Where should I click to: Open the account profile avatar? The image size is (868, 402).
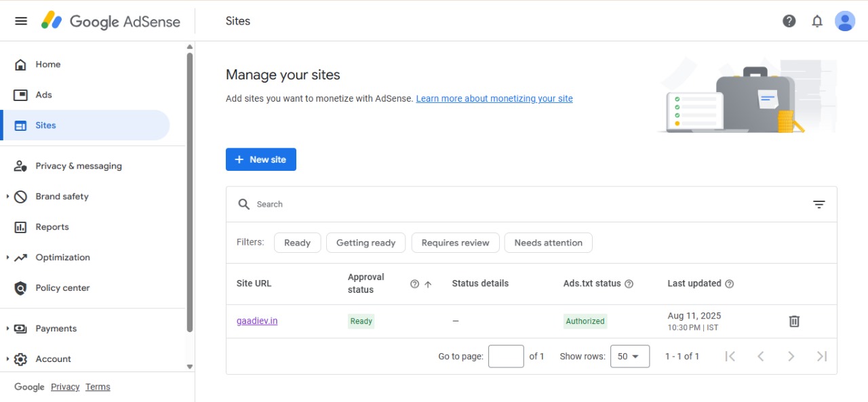(845, 21)
